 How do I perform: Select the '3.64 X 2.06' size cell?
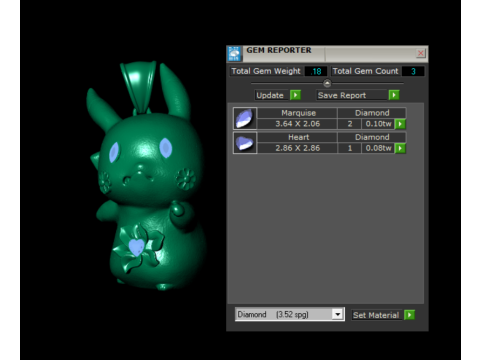pos(297,124)
